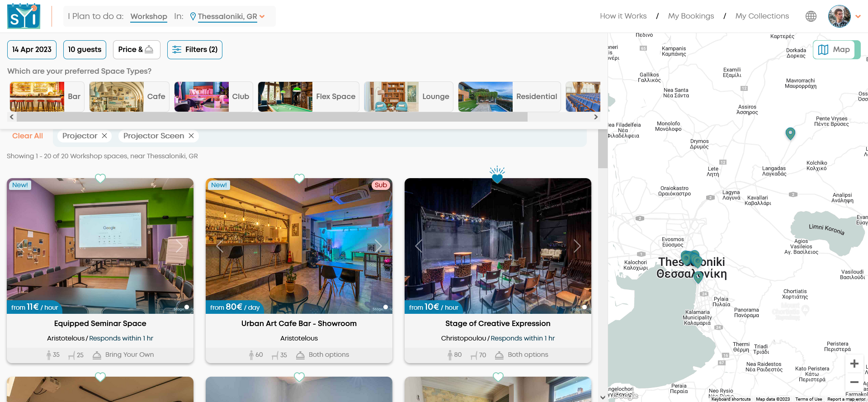The image size is (868, 402).
Task: Favorite the Urban Art Cafe Bar listing
Action: click(x=299, y=179)
